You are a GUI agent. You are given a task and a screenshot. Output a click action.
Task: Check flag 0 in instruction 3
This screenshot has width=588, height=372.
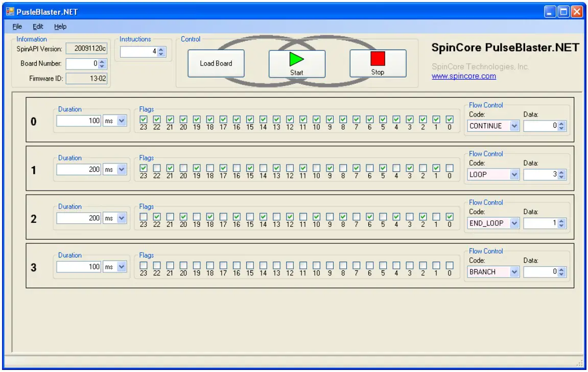click(x=450, y=265)
